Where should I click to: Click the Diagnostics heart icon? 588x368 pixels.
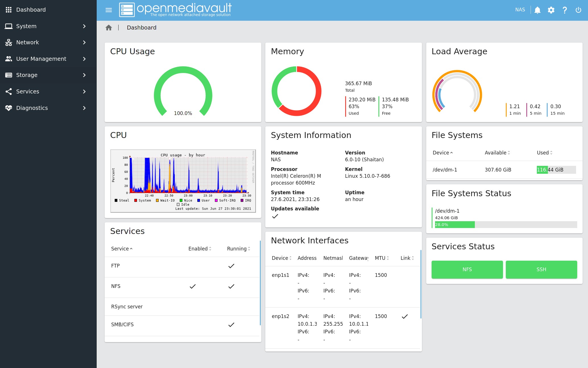click(9, 108)
